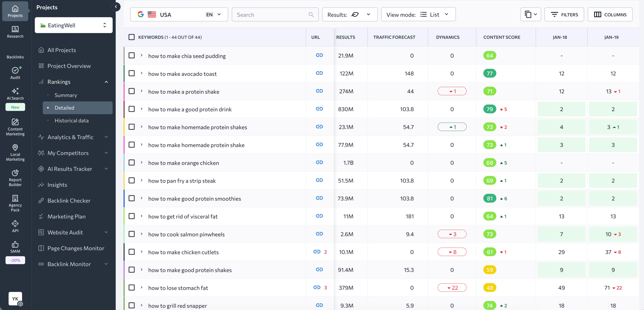Check the keyword how to lose stomach fat
Viewport: 644px width, 310px height.
132,287
